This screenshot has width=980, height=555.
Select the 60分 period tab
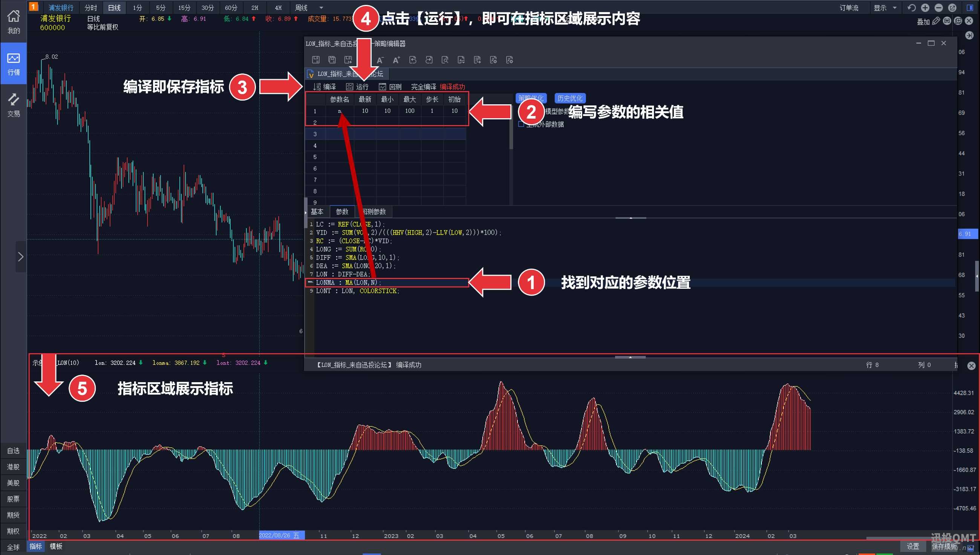pyautogui.click(x=231, y=8)
